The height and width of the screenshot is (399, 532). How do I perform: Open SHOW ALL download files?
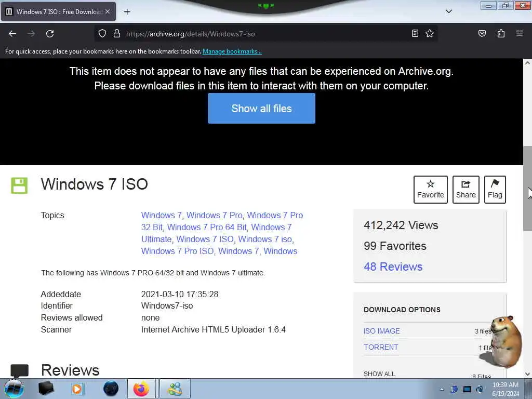(379, 374)
